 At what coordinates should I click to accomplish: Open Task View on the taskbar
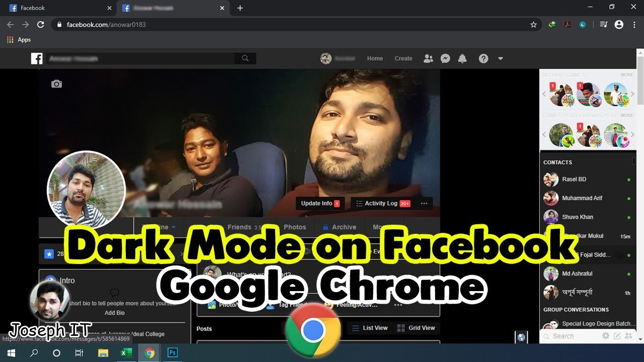click(x=79, y=353)
